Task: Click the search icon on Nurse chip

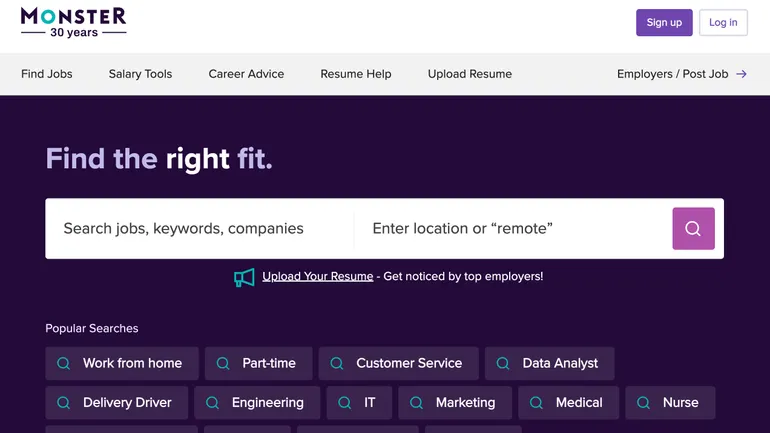Action: tap(644, 403)
